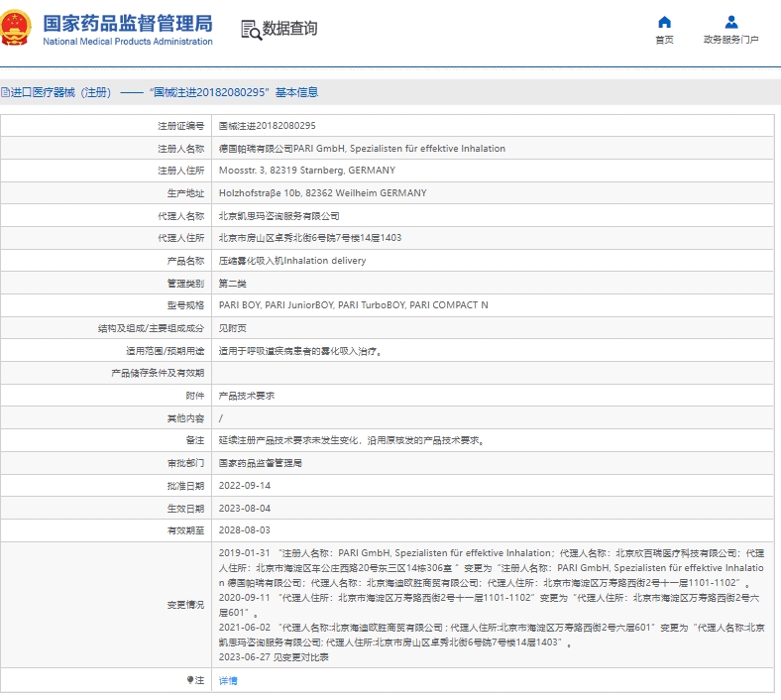
Task: Click National Medical Products Administration subtitle
Action: (x=128, y=42)
